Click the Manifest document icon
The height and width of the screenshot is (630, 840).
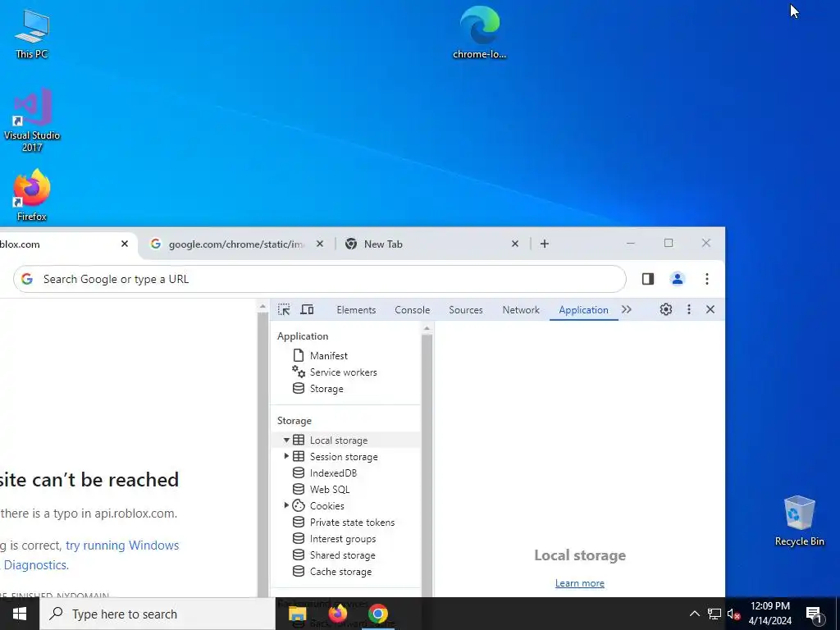tap(299, 355)
